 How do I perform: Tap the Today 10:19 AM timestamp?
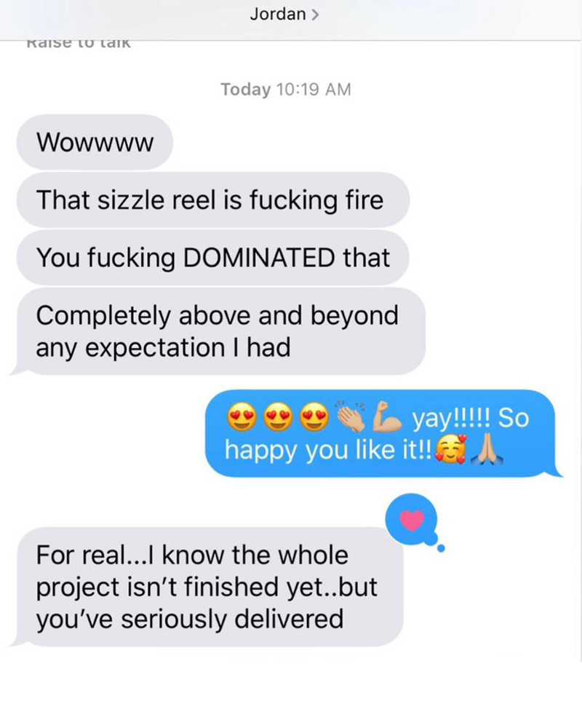click(x=285, y=89)
